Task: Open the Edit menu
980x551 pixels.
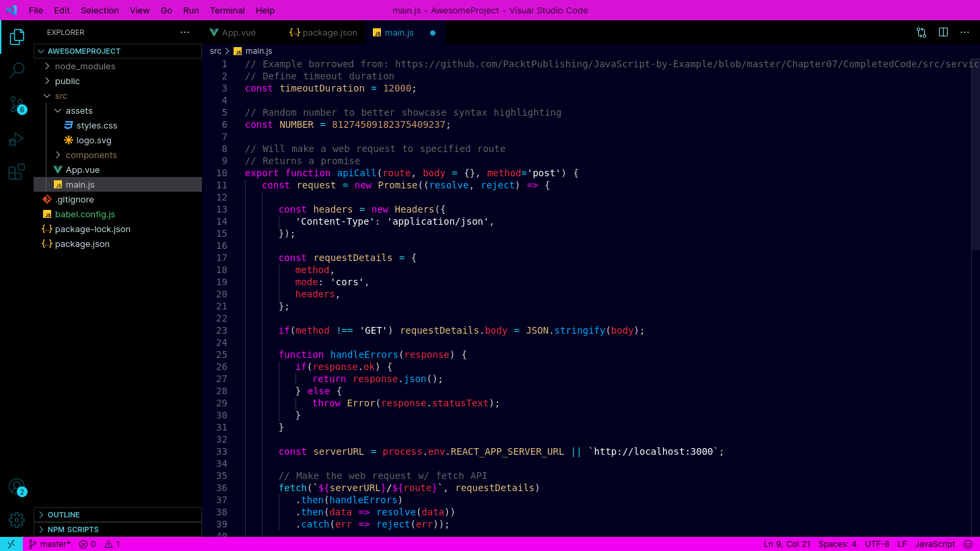Action: [62, 10]
